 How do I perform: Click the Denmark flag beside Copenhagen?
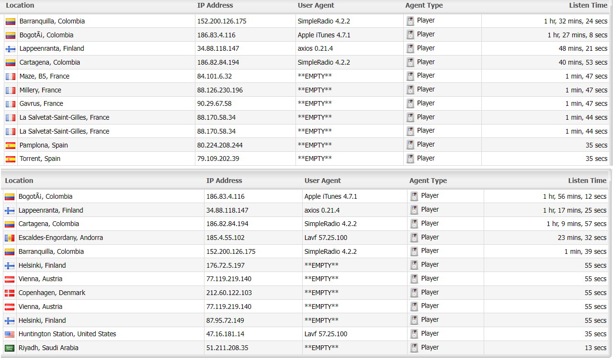[10, 293]
